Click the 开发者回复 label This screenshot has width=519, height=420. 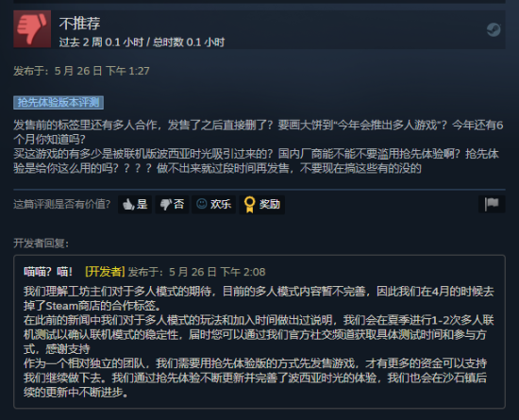[x=41, y=244]
